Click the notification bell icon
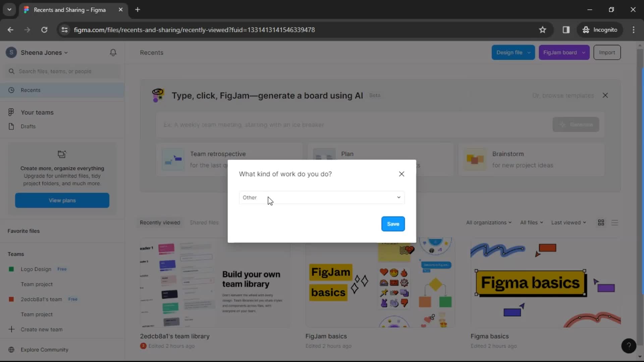Image resolution: width=644 pixels, height=362 pixels. [x=113, y=52]
